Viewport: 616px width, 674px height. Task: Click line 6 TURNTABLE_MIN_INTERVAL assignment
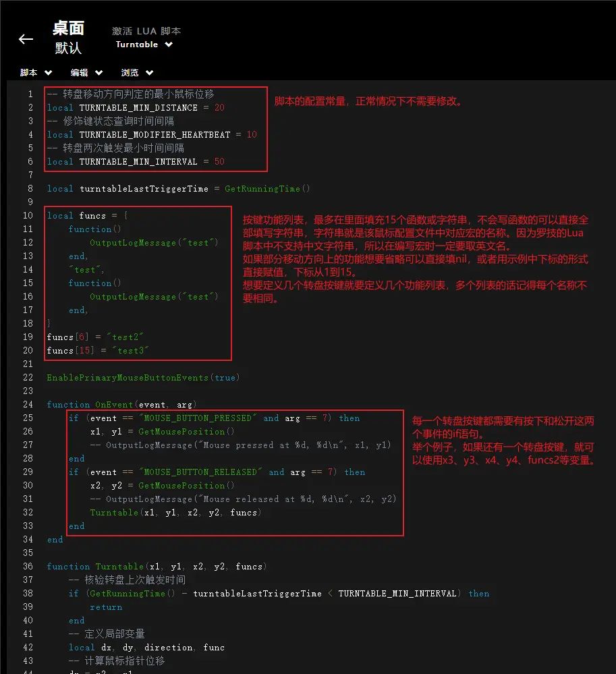point(136,162)
